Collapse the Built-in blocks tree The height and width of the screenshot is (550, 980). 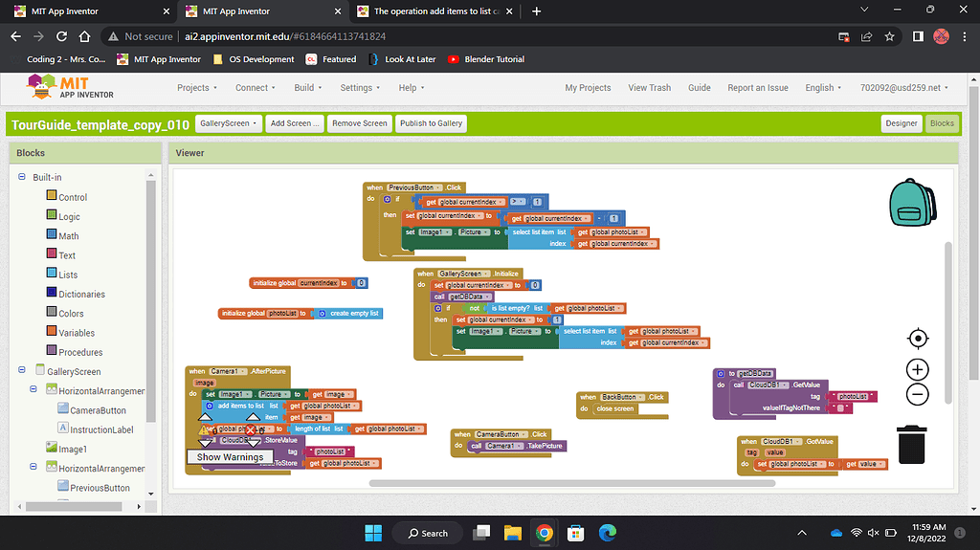coord(22,177)
